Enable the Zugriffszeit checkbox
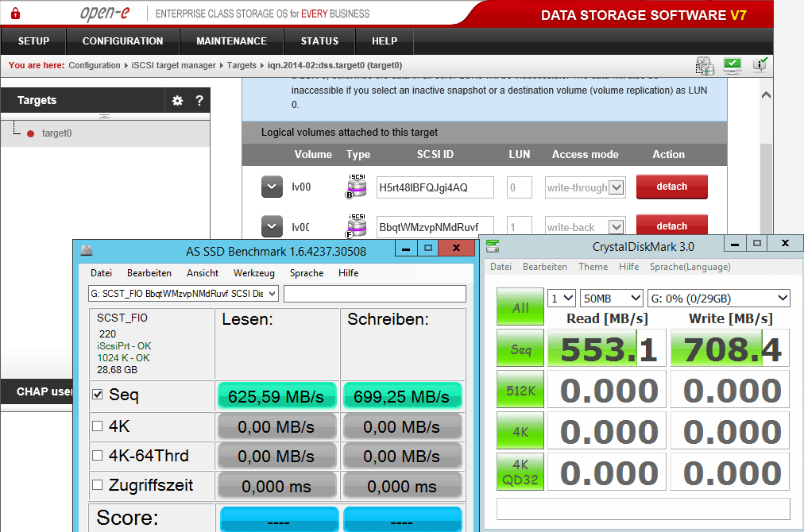This screenshot has height=532, width=804. (98, 484)
